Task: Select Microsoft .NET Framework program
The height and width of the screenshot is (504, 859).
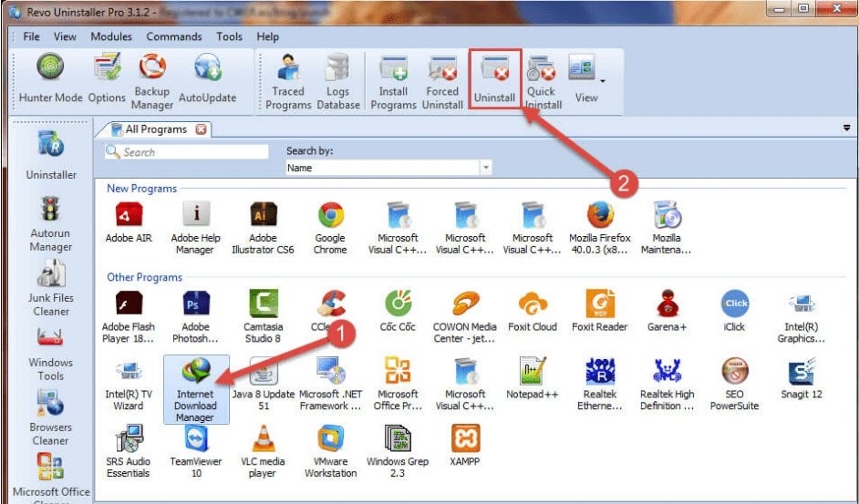Action: [x=330, y=384]
